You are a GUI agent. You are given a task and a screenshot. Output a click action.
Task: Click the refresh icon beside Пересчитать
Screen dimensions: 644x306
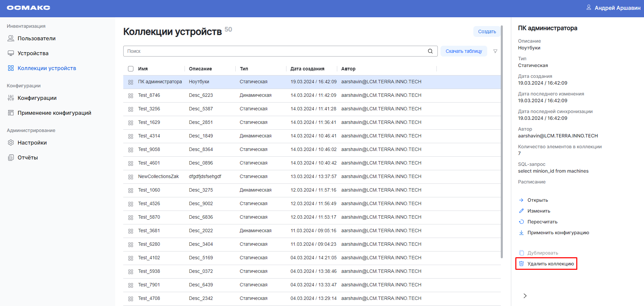tap(521, 222)
